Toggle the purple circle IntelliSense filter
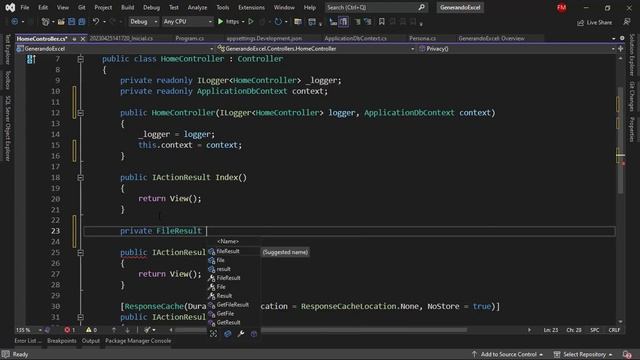The image size is (640, 360). [x=254, y=334]
